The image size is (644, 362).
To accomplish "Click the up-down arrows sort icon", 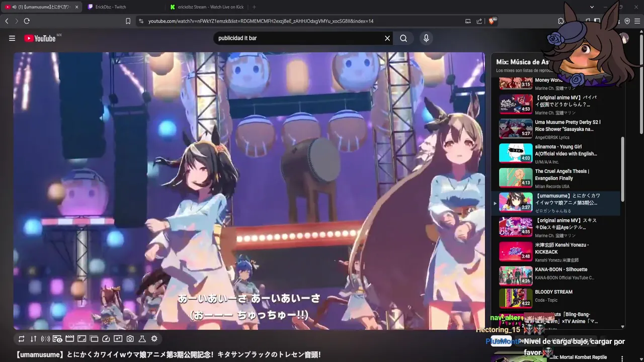I will (x=33, y=339).
